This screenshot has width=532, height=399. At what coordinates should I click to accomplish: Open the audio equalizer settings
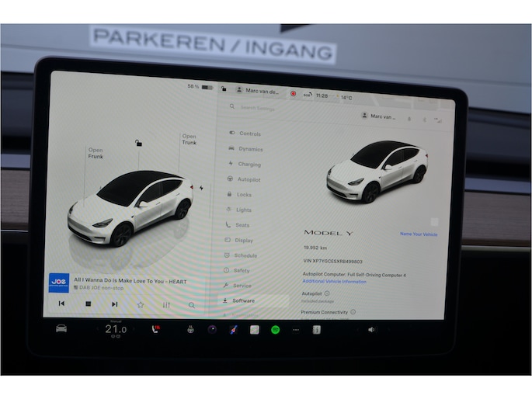(166, 305)
